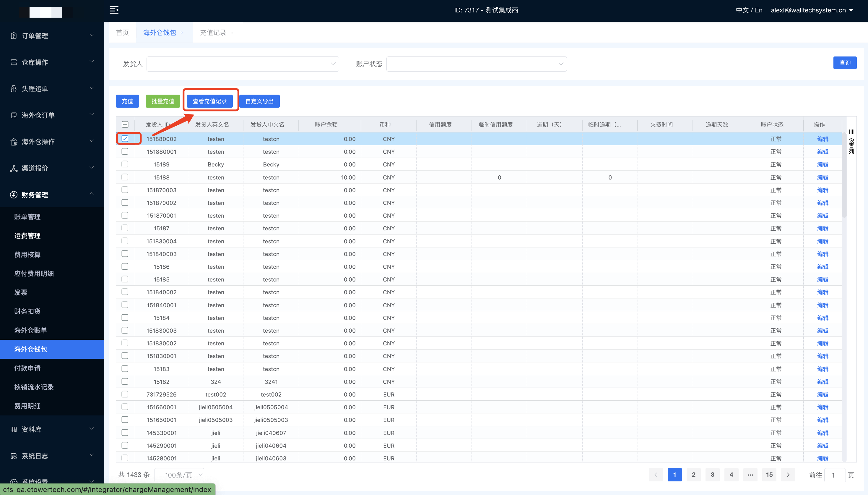Check the row 731729526 test002 checkbox
The image size is (868, 495).
(125, 394)
